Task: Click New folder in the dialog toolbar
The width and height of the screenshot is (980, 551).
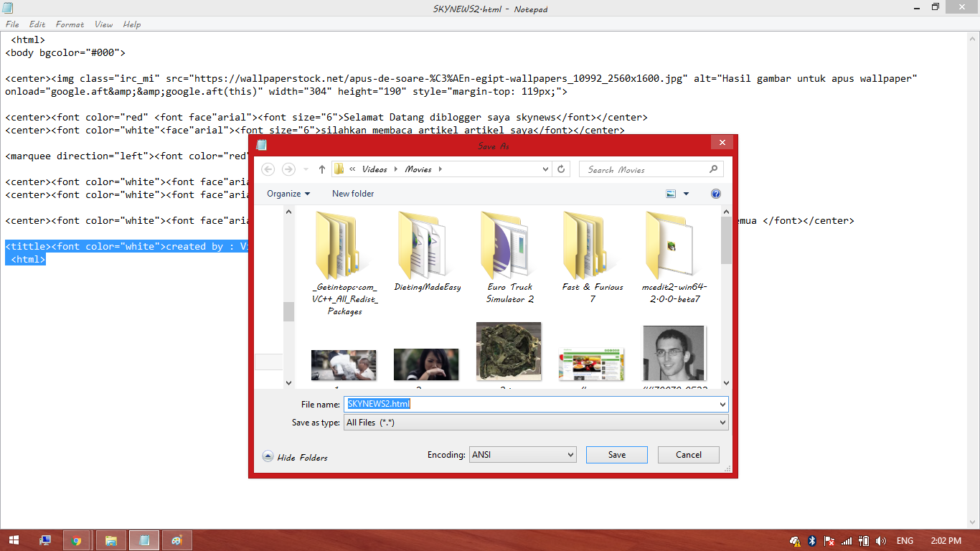Action: click(352, 193)
